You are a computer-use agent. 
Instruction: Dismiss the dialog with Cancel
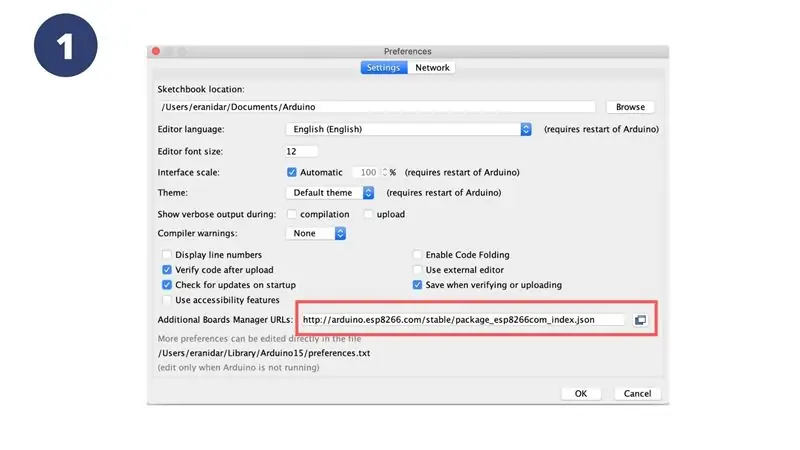[637, 394]
